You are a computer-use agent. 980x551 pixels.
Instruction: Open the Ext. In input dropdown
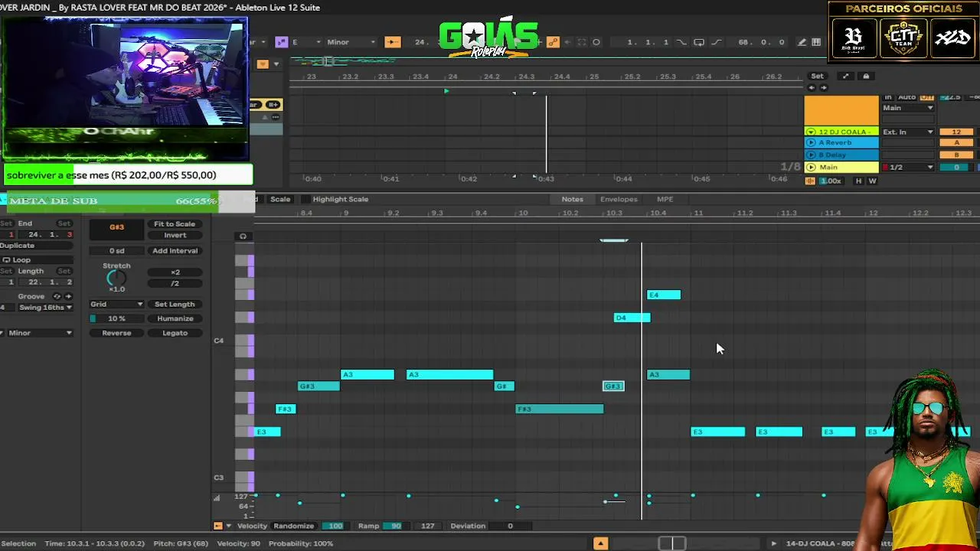click(x=908, y=132)
